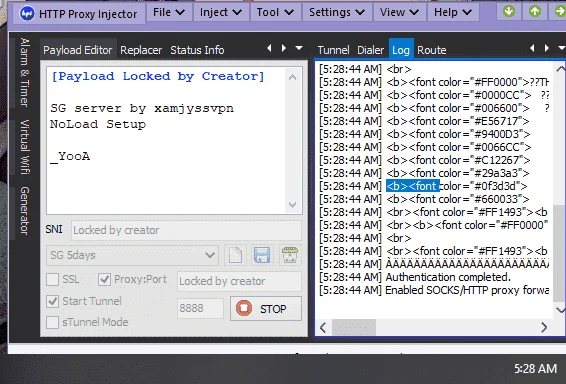
Task: Click log line with color #29a3a3
Action: tap(424, 173)
